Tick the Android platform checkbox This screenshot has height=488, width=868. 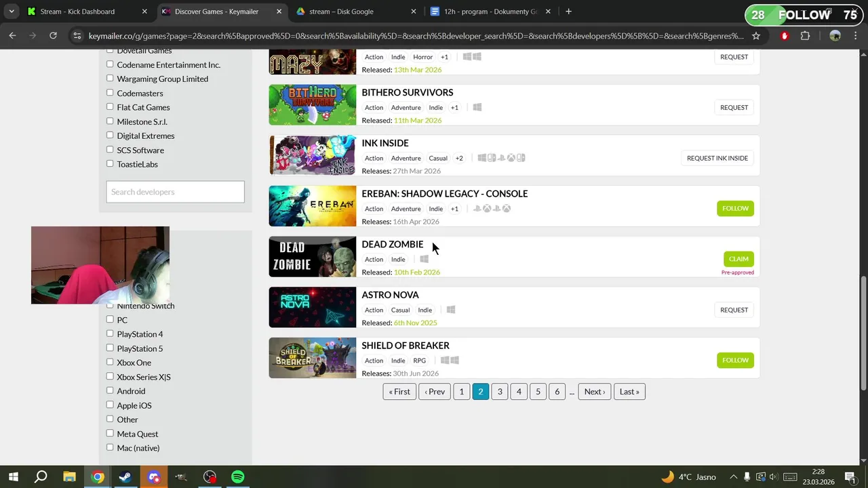(x=110, y=391)
